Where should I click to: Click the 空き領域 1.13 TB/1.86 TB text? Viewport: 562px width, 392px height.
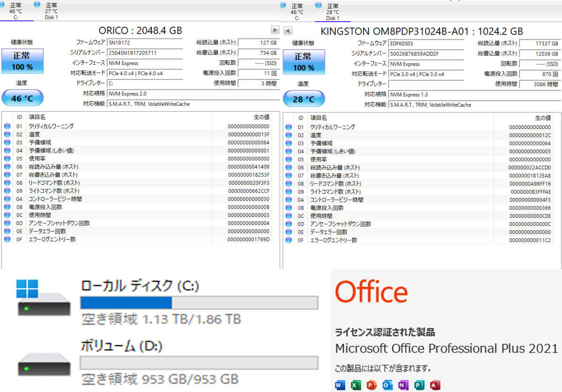(161, 319)
